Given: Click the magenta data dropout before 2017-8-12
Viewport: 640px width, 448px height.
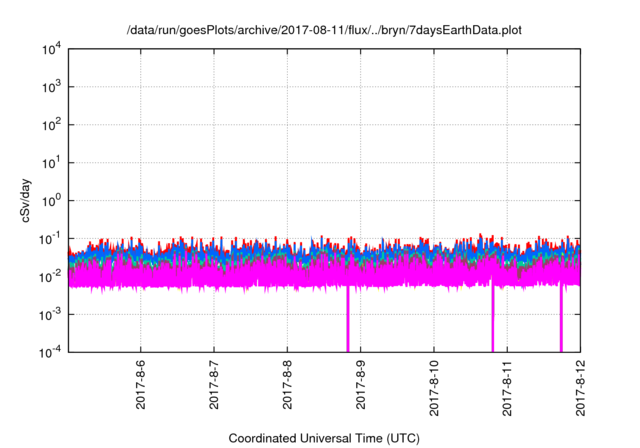Looking at the screenshot, I should 561,319.
